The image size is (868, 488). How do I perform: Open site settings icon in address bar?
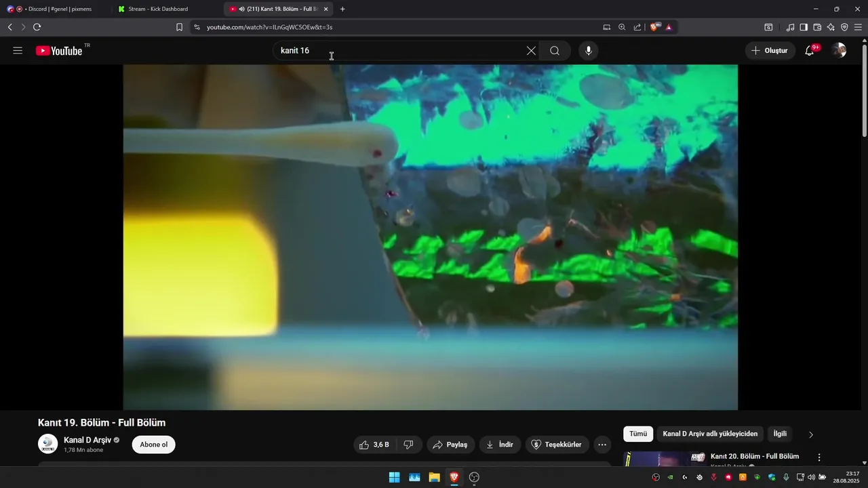197,27
